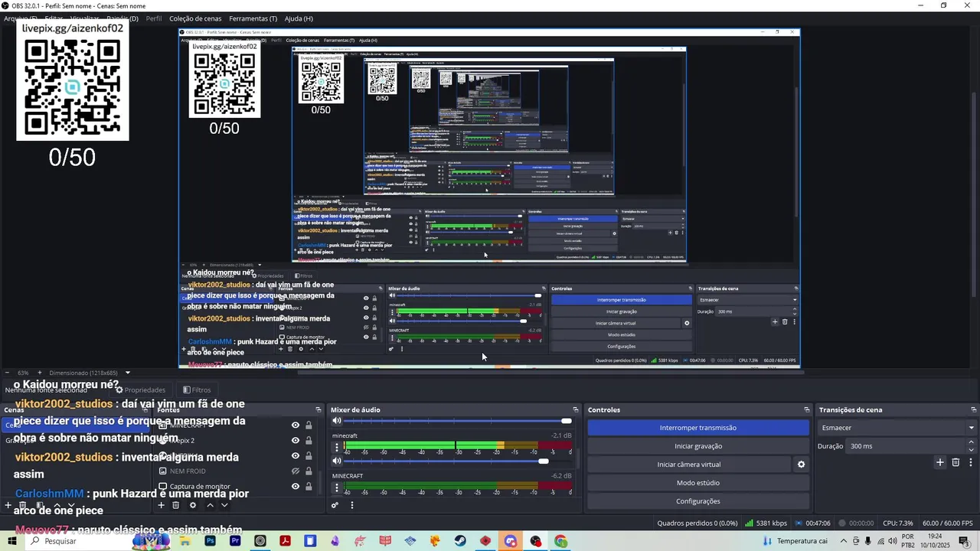This screenshot has width=980, height=551.
Task: Open audio mixer three-dot menu at bottom
Action: point(352,505)
